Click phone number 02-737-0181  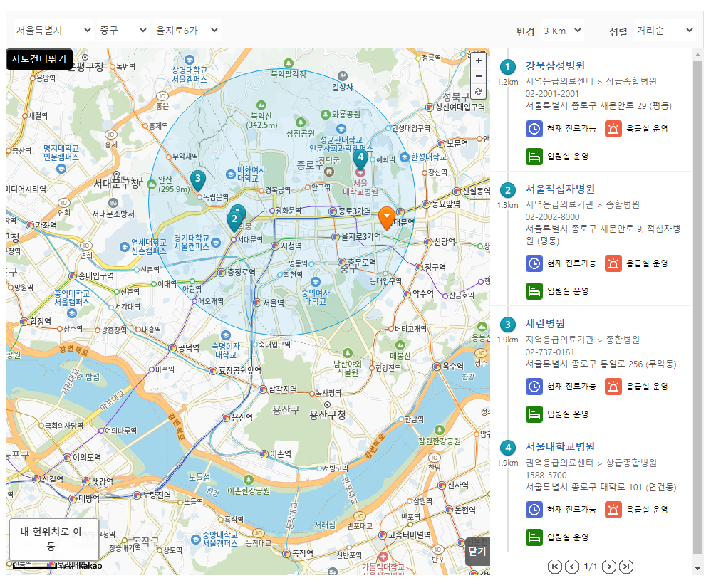click(549, 352)
